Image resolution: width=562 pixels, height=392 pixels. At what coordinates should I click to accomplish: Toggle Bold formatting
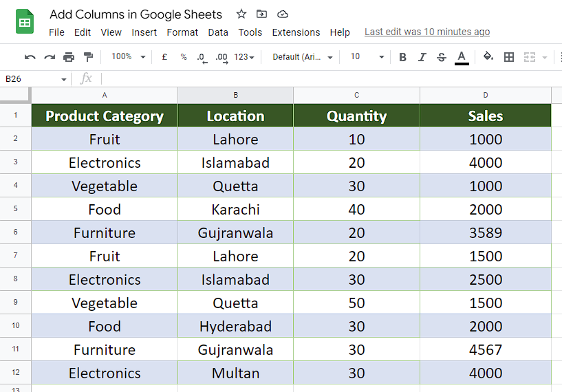pos(402,57)
